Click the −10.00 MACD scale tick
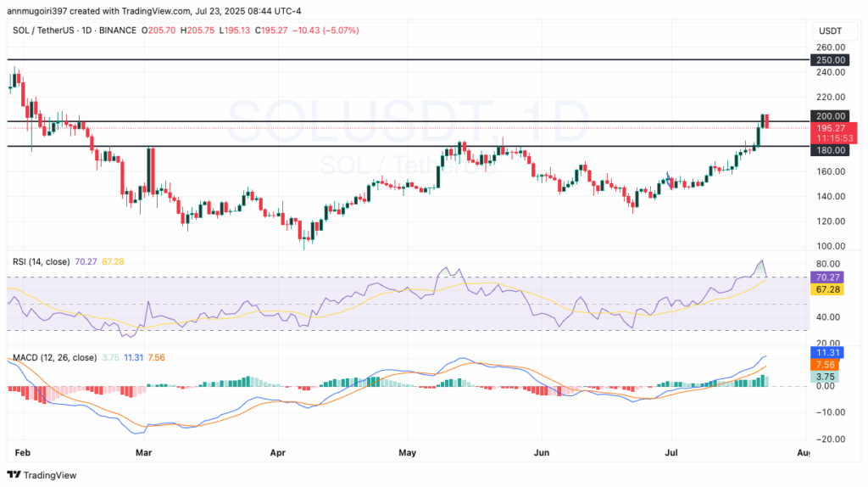The height and width of the screenshot is (487, 868). 829,412
